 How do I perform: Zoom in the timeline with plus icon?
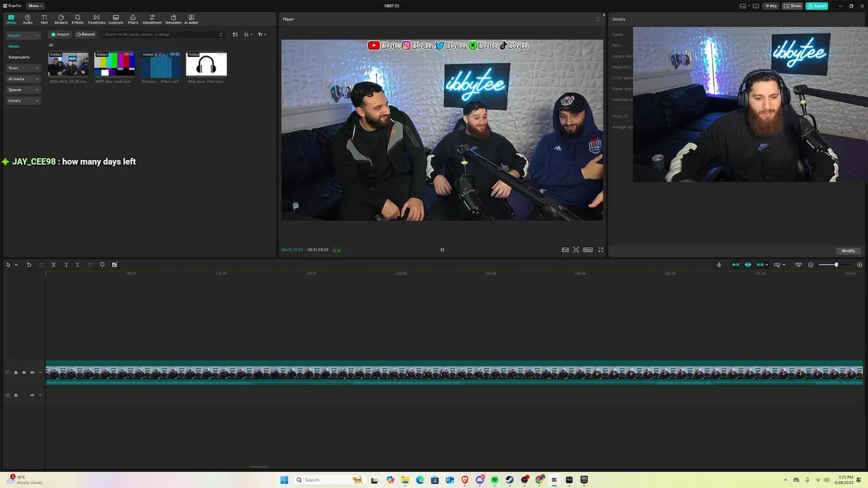(x=859, y=264)
